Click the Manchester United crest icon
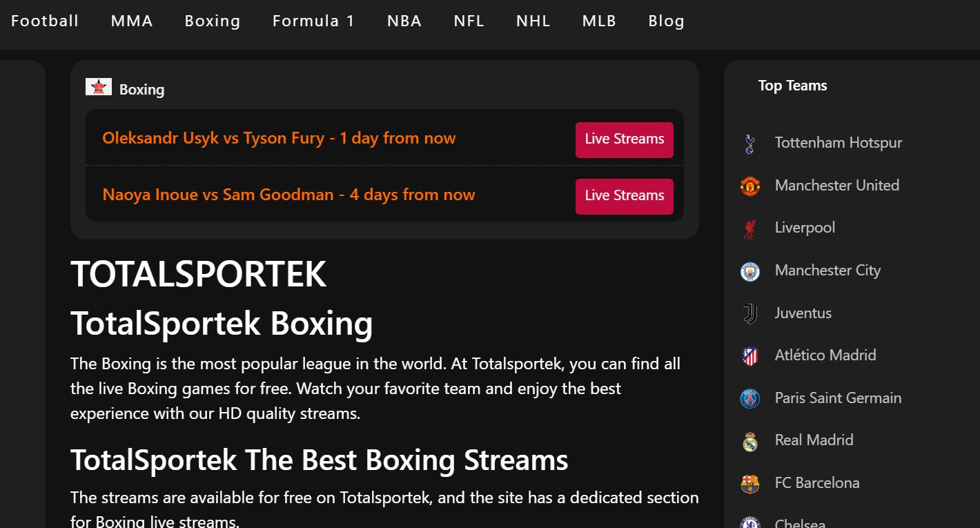The width and height of the screenshot is (980, 528). point(750,186)
